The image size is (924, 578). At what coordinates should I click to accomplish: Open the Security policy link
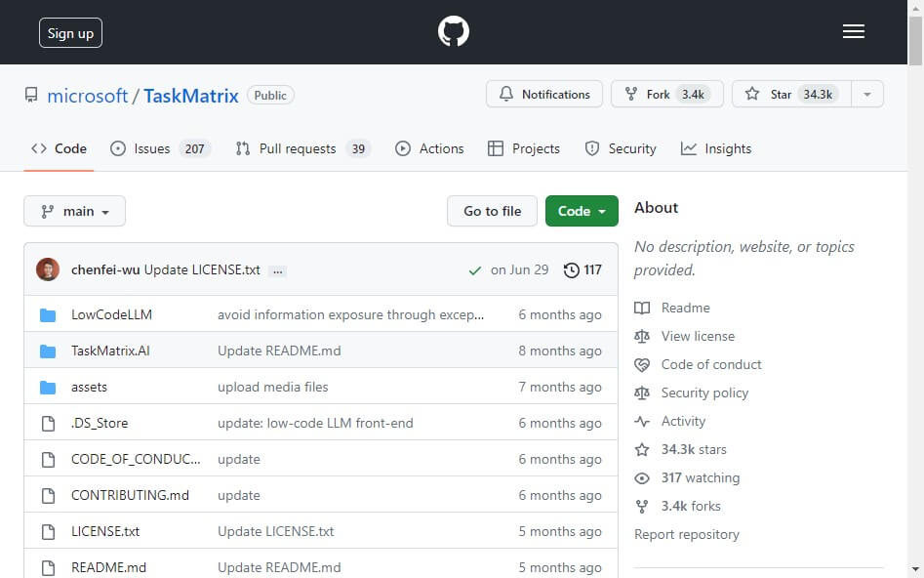[704, 392]
